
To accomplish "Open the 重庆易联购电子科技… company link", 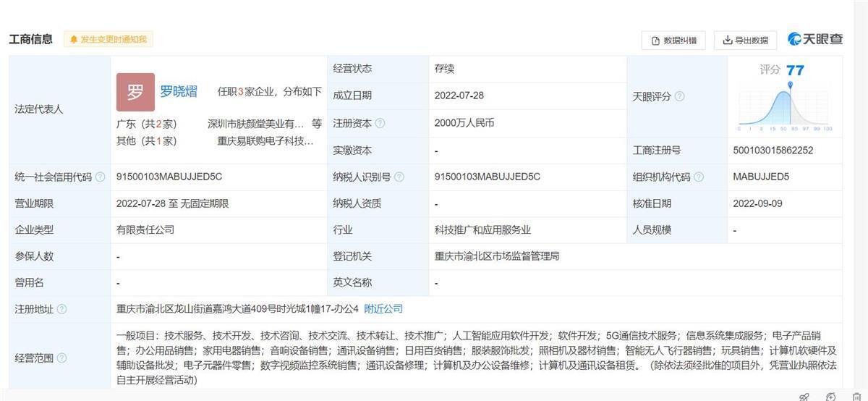I will [265, 141].
